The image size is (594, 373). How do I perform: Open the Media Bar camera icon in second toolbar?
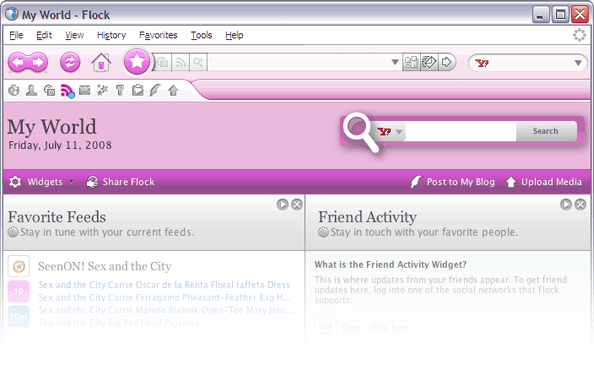pyautogui.click(x=49, y=91)
